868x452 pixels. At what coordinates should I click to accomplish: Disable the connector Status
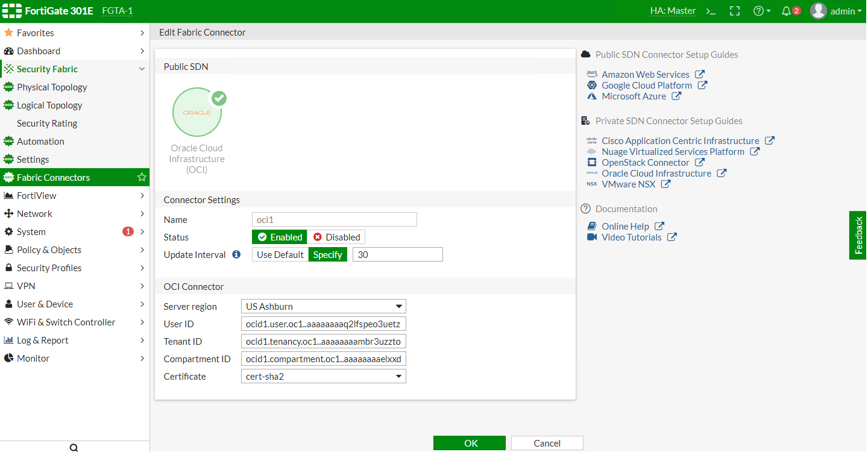coord(336,237)
